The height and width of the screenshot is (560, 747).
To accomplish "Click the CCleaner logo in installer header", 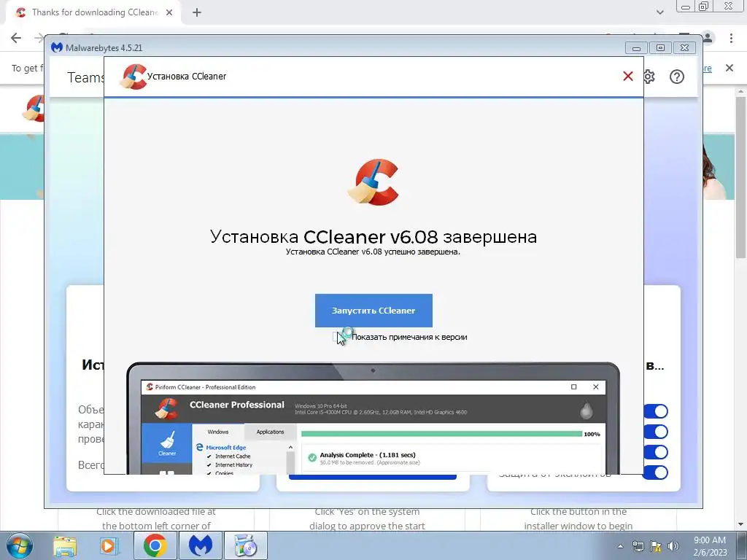I will tap(133, 77).
